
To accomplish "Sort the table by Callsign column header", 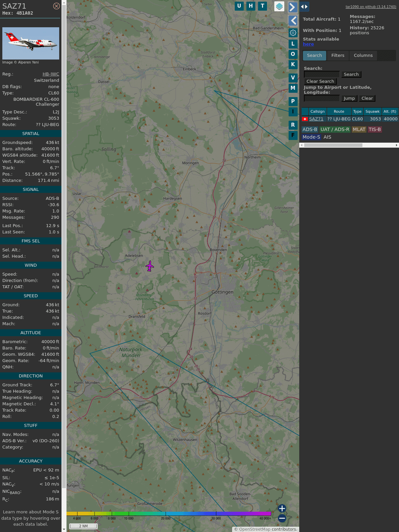I will tap(317, 111).
